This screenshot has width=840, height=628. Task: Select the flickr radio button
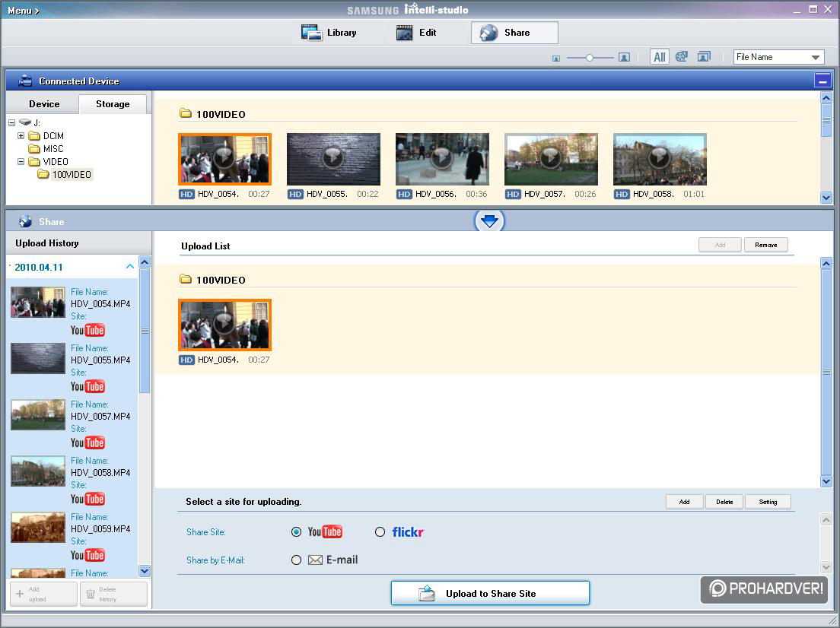click(x=380, y=531)
